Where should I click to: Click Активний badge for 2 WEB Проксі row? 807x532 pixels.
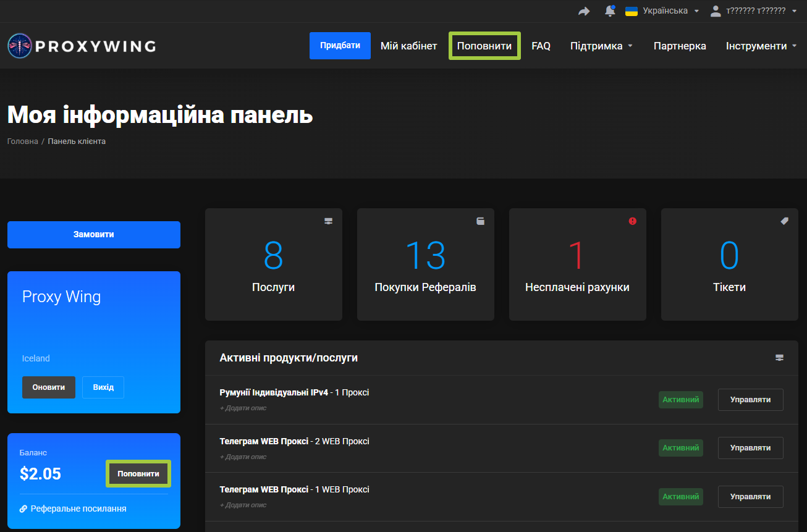pos(681,448)
